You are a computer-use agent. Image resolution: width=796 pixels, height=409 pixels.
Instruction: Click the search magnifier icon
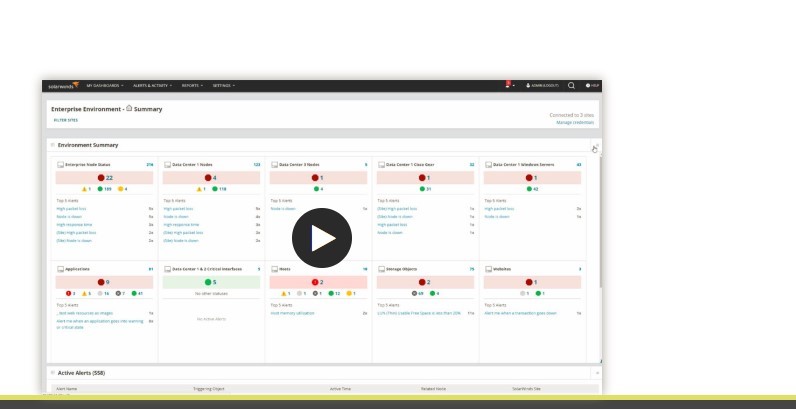tap(571, 86)
